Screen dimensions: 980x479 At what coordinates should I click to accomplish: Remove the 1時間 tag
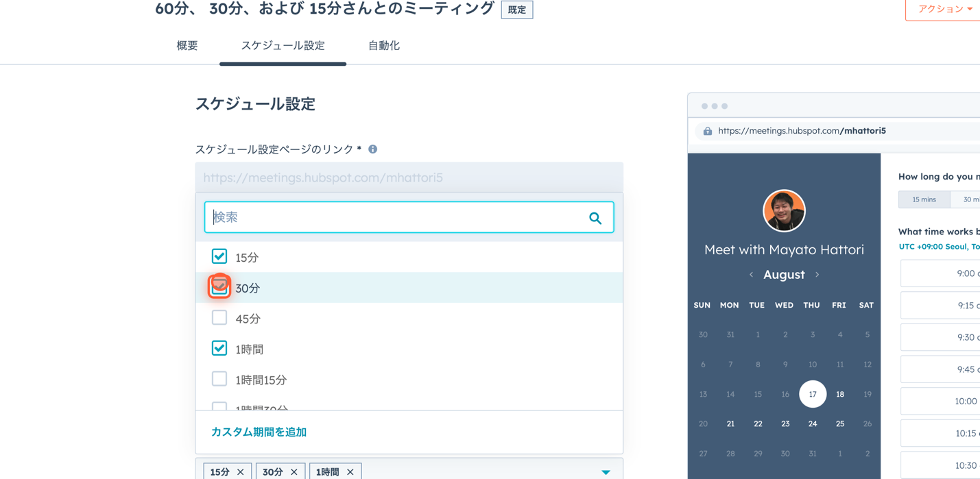click(350, 472)
